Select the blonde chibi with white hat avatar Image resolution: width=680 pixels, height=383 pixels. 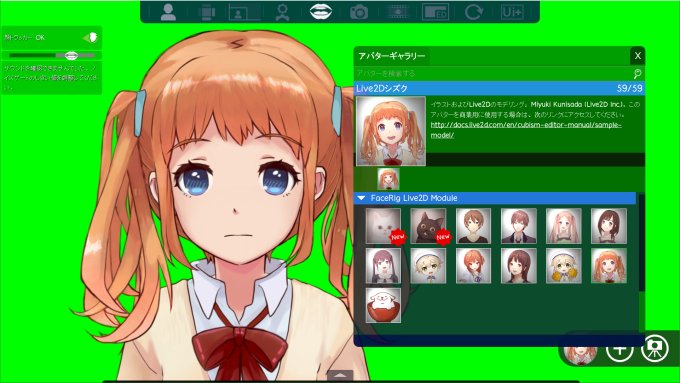[428, 266]
